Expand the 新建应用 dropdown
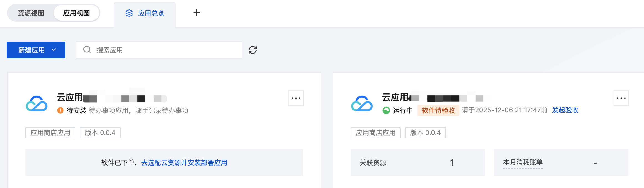 point(36,50)
